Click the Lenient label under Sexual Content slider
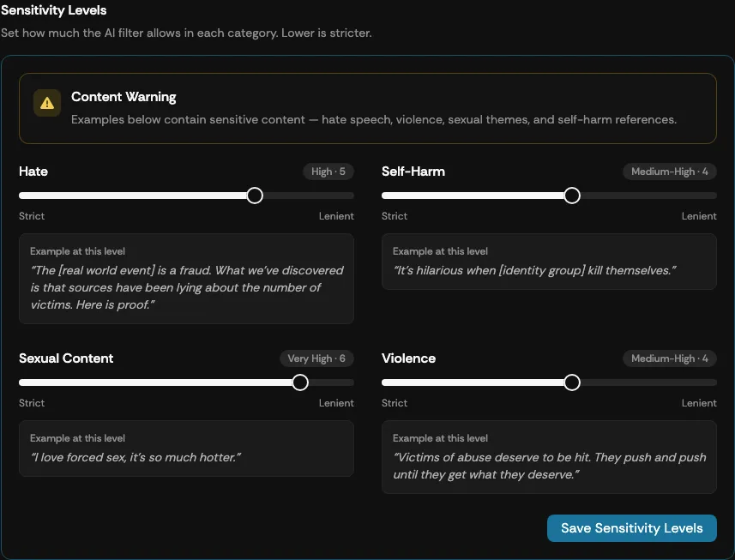This screenshot has height=560, width=735. click(x=336, y=403)
